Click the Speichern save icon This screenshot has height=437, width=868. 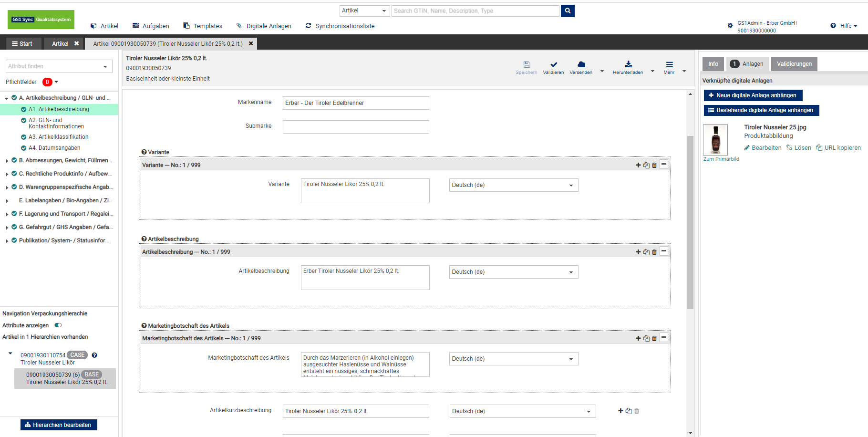[x=527, y=64]
